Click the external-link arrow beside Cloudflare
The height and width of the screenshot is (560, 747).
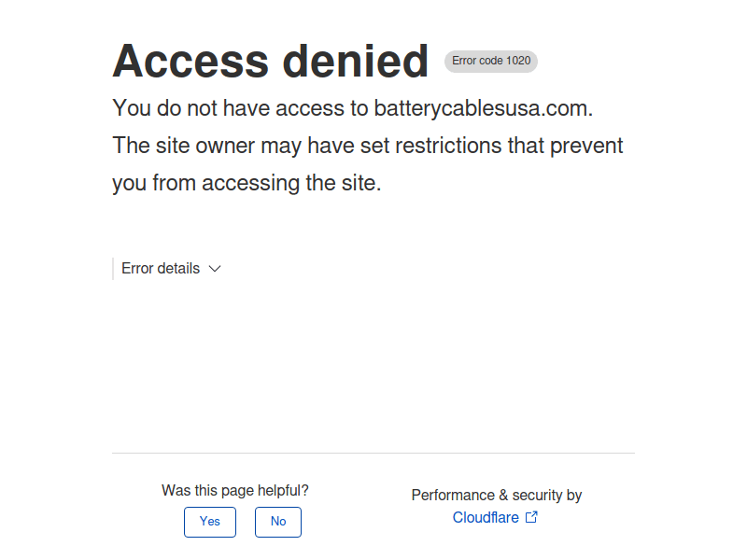(531, 516)
